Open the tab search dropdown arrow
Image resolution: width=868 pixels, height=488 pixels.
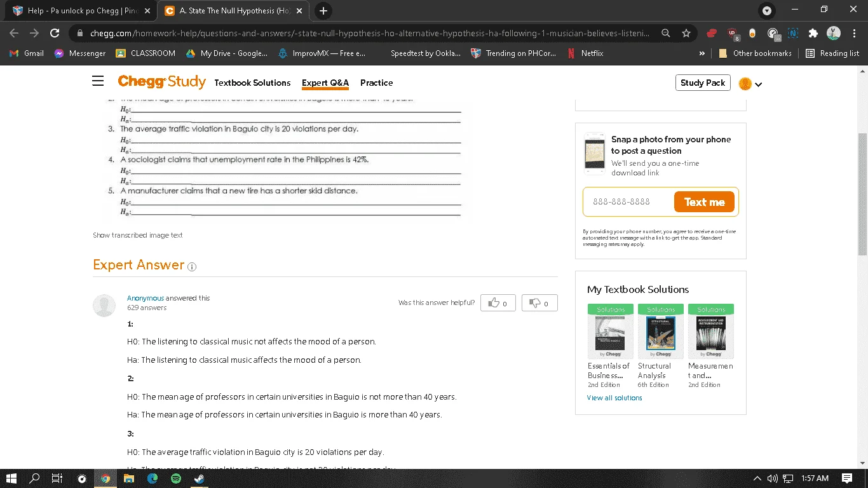pos(767,11)
